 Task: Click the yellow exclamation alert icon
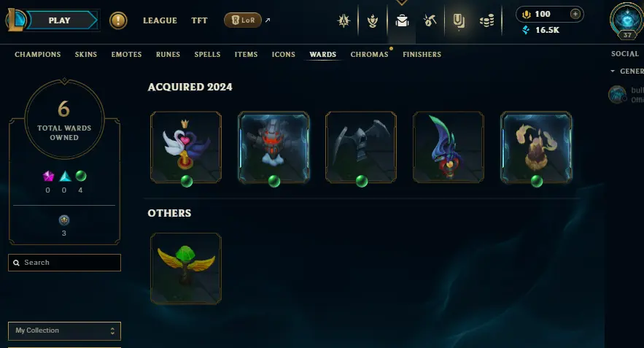118,20
